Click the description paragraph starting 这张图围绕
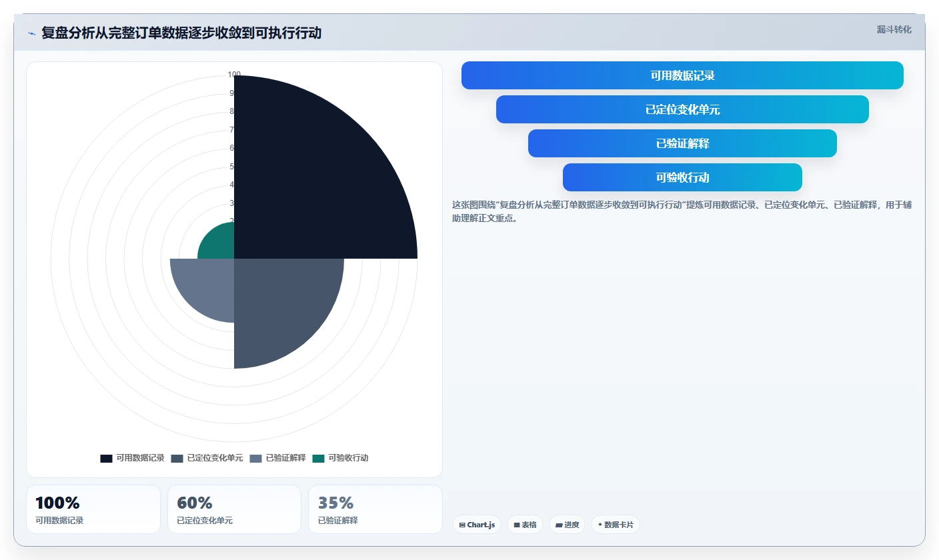The image size is (939, 560). 682,211
